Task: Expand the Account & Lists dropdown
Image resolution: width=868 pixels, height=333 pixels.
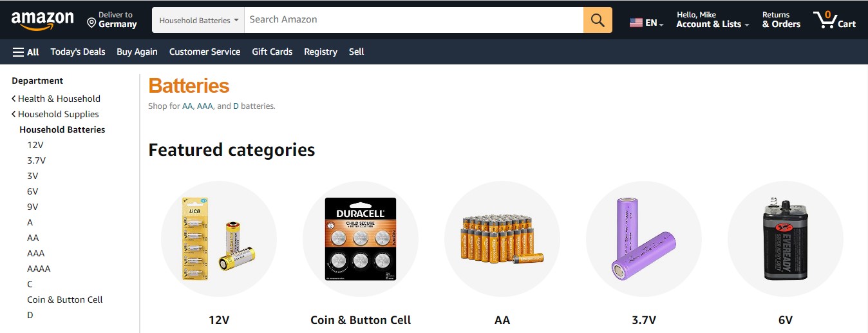Action: click(713, 20)
